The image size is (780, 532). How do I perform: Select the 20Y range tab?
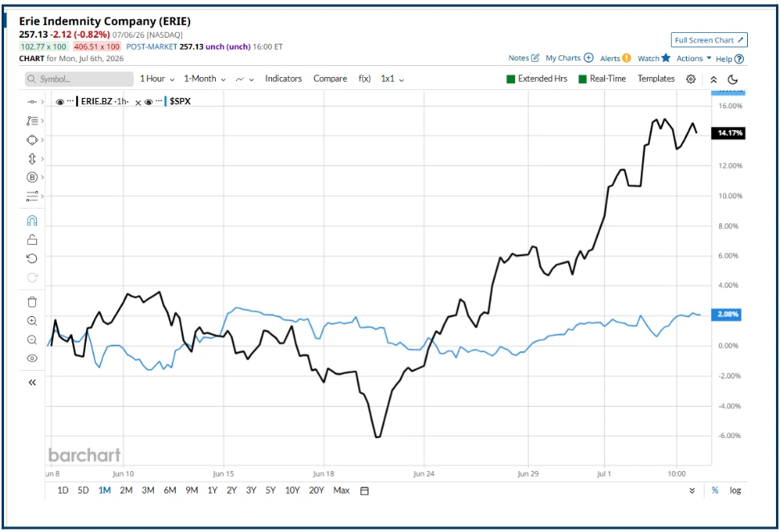click(316, 490)
